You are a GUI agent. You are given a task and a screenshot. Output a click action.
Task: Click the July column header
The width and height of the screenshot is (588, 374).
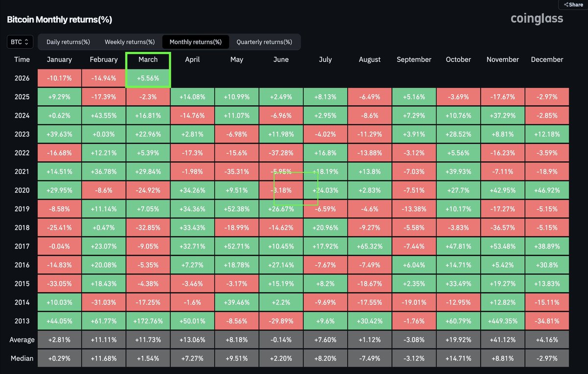click(325, 59)
